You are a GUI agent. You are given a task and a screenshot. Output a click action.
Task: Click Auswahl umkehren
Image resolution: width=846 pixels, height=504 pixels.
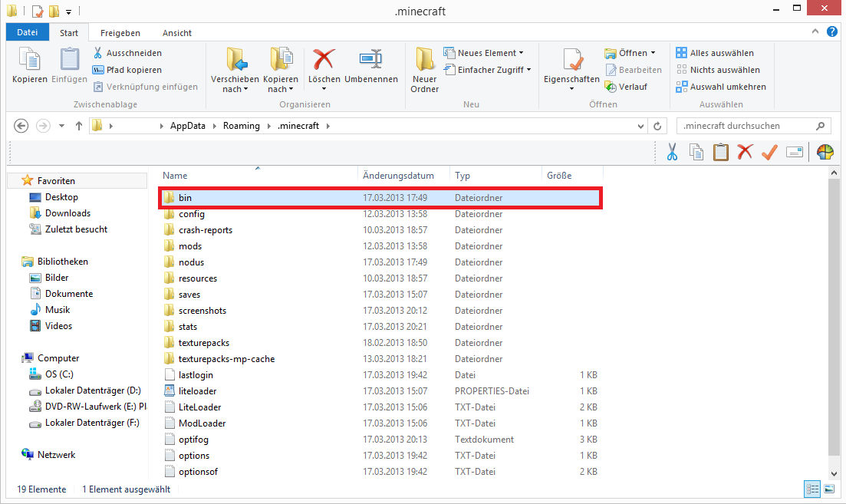pyautogui.click(x=721, y=87)
